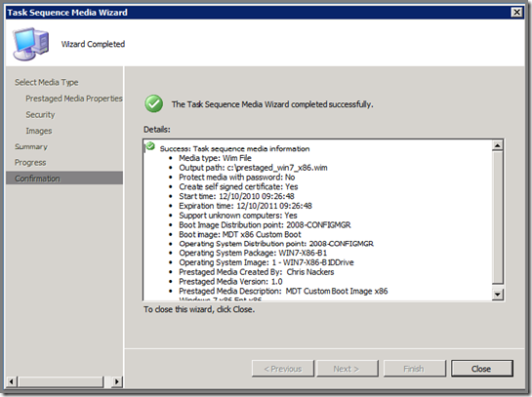Viewport: 532px width, 397px height.
Task: Select the Security step in sidebar
Action: (x=40, y=114)
